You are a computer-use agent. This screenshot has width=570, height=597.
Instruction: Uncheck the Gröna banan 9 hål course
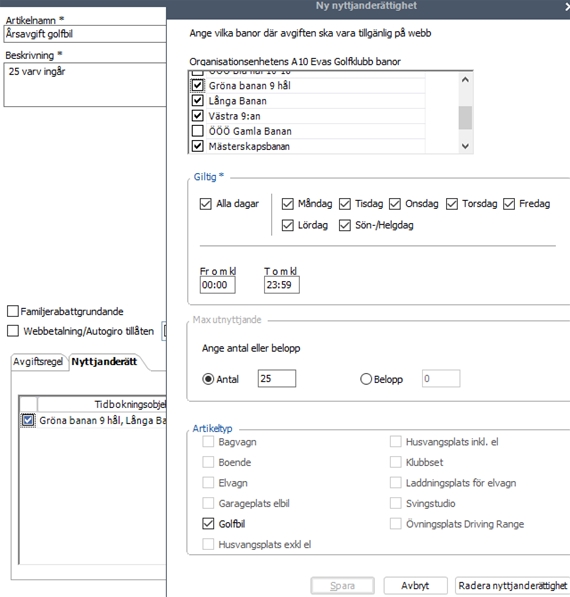click(x=198, y=85)
